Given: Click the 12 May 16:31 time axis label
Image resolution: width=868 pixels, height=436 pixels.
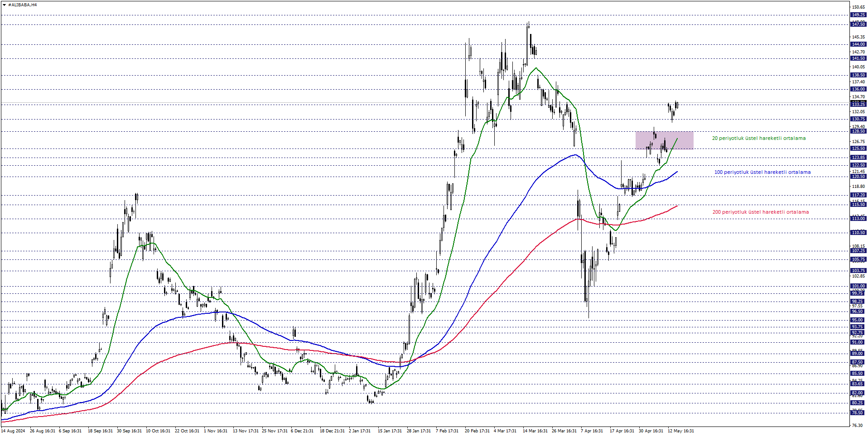Looking at the screenshot, I should click(680, 431).
